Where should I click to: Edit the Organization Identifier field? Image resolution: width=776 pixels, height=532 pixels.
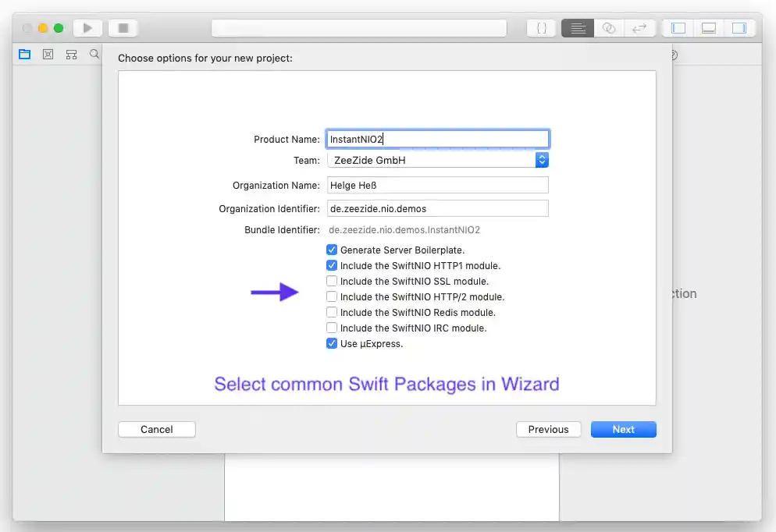coord(437,208)
